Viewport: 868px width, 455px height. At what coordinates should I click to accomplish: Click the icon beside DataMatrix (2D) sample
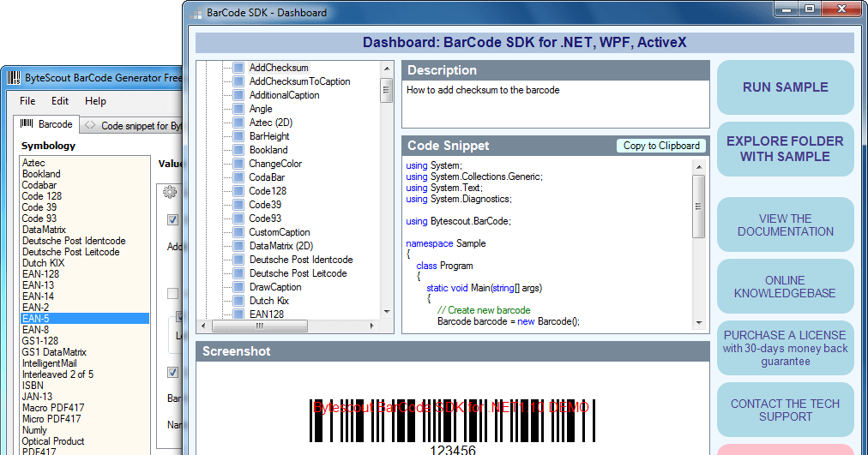coord(238,246)
